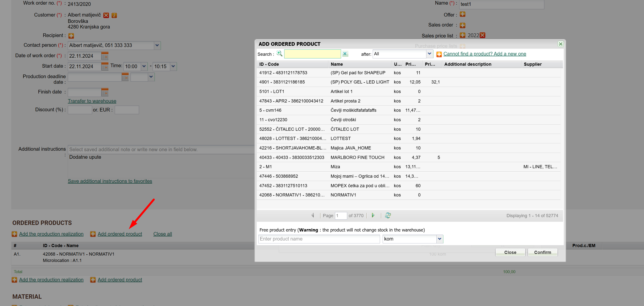The width and height of the screenshot is (644, 306).
Task: Expand the Contact person dropdown
Action: [157, 45]
